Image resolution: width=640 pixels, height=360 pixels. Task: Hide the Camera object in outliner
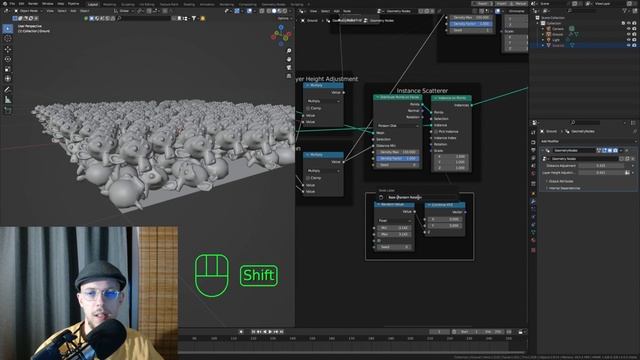(629, 29)
